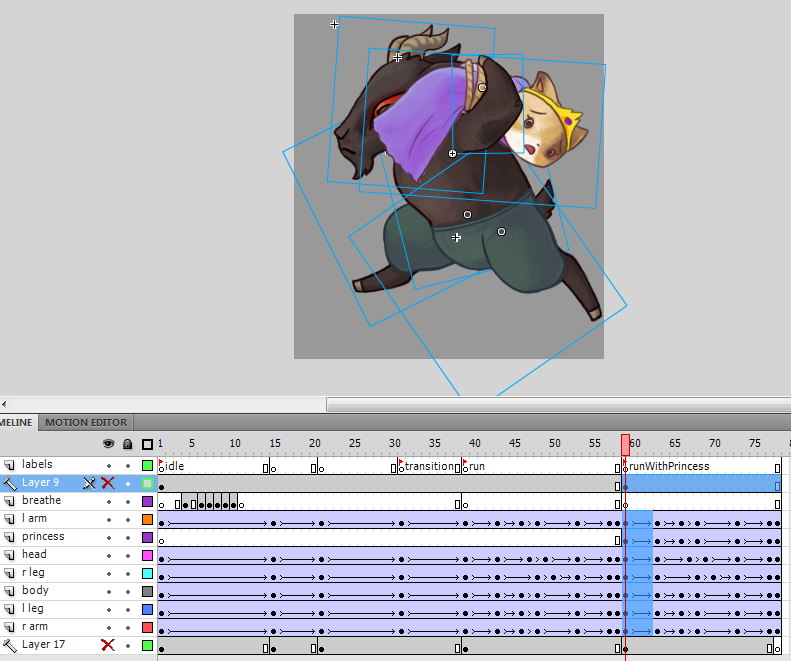
Task: Click the magenta outline swatch of head layer
Action: click(147, 556)
